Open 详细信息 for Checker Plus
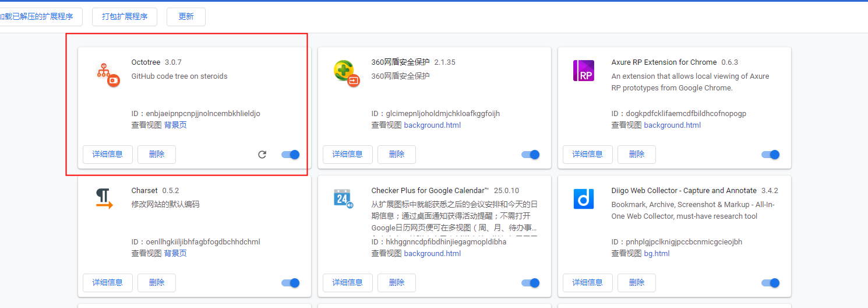Image resolution: width=868 pixels, height=308 pixels. click(348, 283)
